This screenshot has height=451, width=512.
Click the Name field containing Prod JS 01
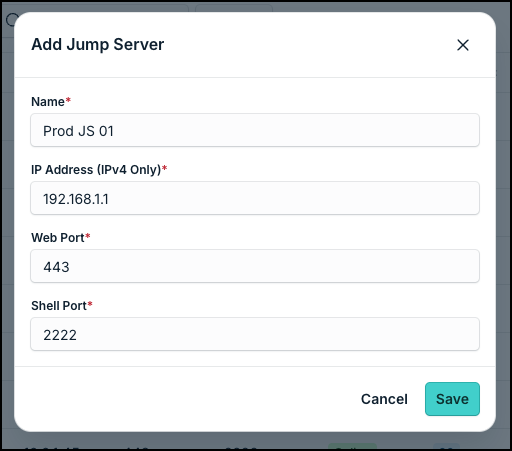pyautogui.click(x=255, y=130)
